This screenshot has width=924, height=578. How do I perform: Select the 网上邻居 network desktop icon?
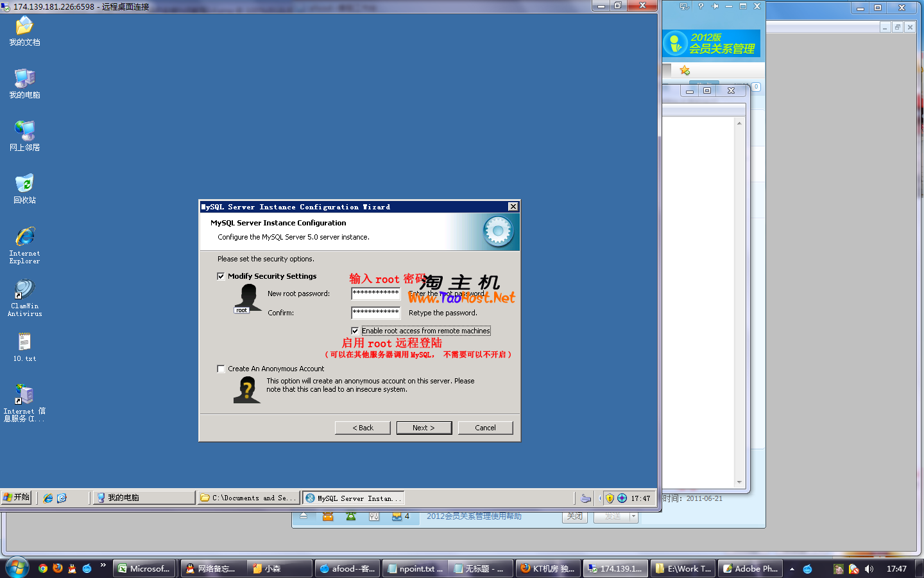(x=24, y=136)
